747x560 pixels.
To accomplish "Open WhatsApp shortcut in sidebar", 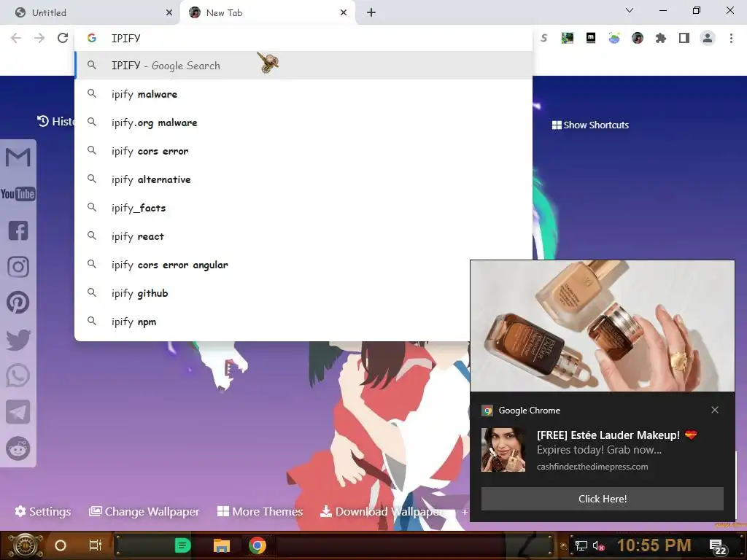I will tap(18, 376).
